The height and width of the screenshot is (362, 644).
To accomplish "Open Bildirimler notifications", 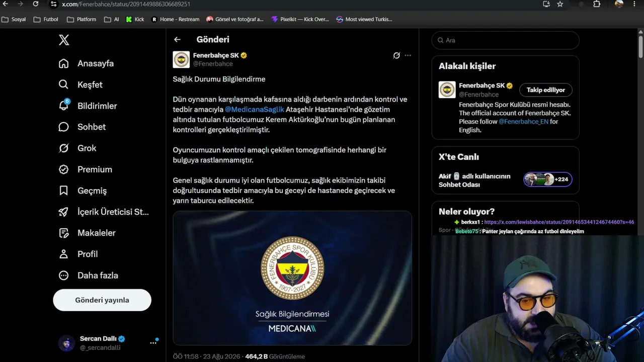I will [x=88, y=106].
